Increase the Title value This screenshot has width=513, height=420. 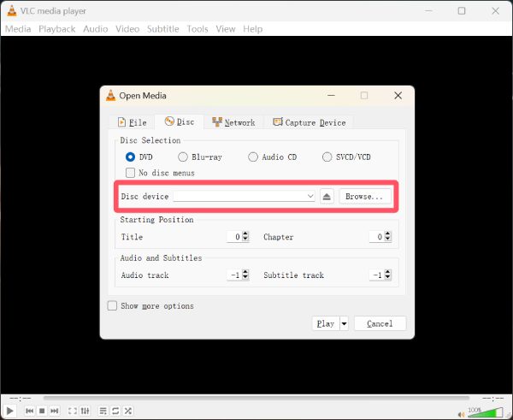pos(245,234)
